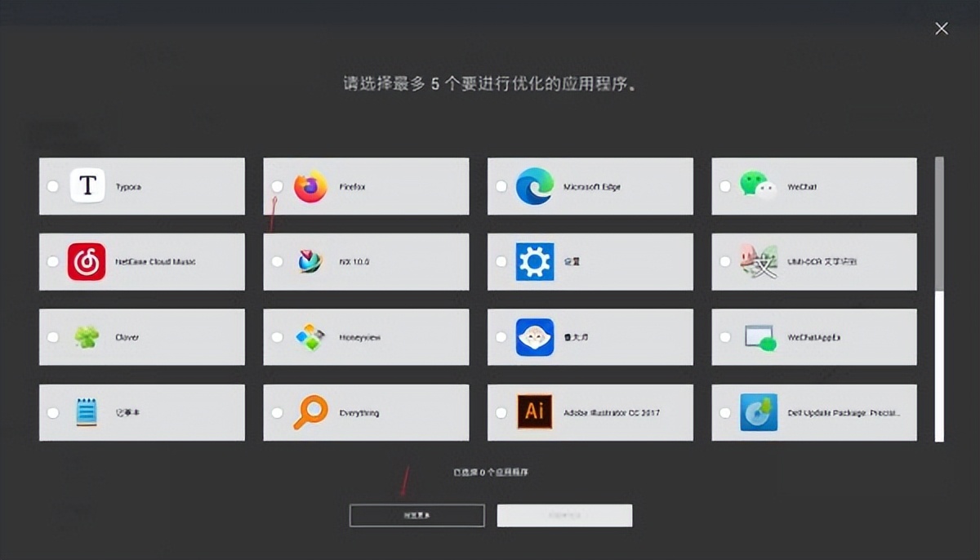Image resolution: width=980 pixels, height=560 pixels.
Task: Click the WeChatAppEx icon
Action: click(759, 336)
